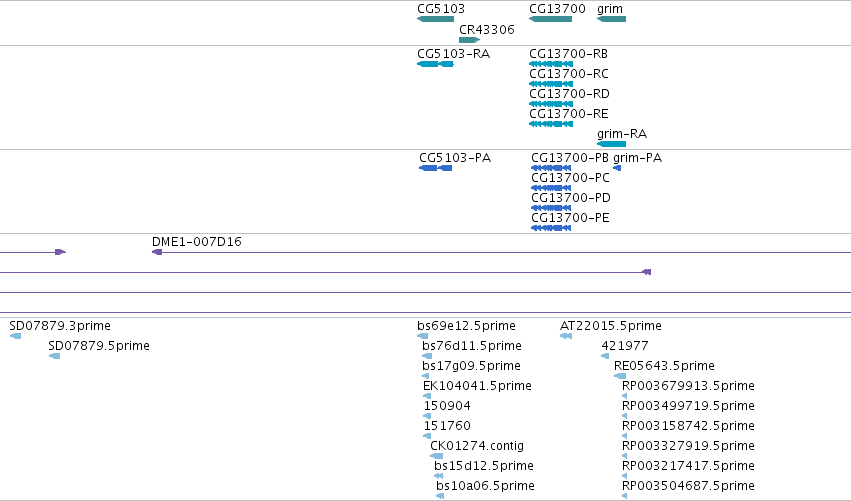Select the bs69e12.5prime EST

423,336
